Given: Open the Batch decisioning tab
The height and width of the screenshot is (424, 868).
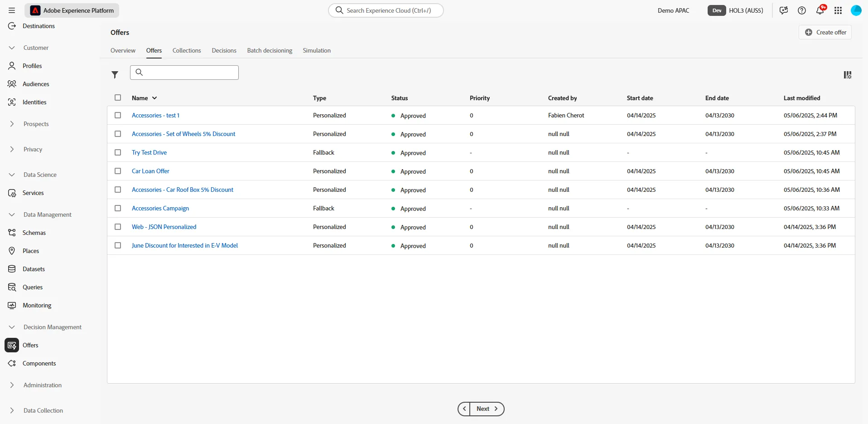Looking at the screenshot, I should pos(270,50).
